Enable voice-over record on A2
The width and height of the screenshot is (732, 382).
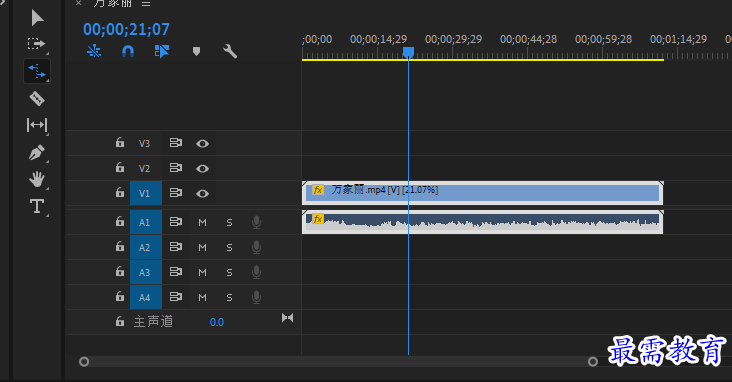256,247
